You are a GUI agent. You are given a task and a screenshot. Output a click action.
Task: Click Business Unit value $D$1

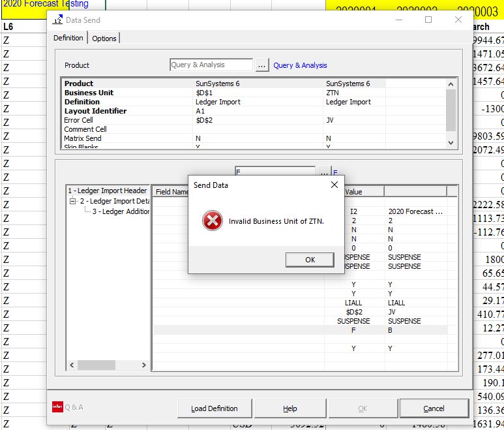(x=205, y=93)
